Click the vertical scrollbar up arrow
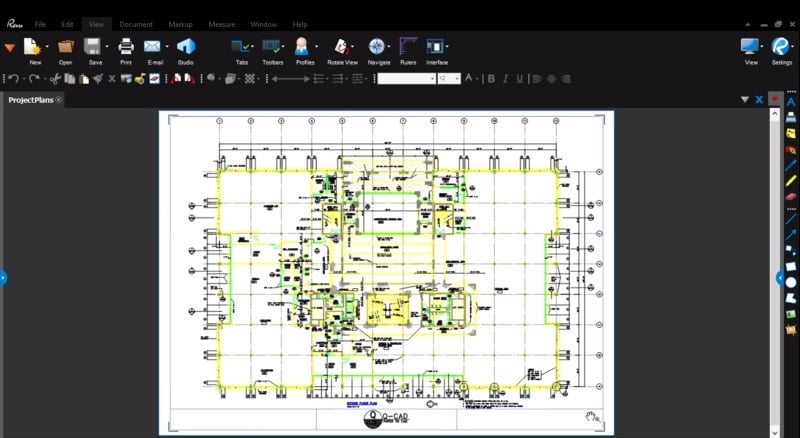 [774, 113]
